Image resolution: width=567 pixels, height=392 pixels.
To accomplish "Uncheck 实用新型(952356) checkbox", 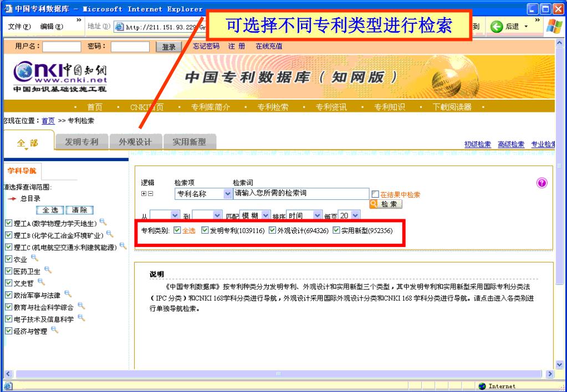I will (336, 230).
